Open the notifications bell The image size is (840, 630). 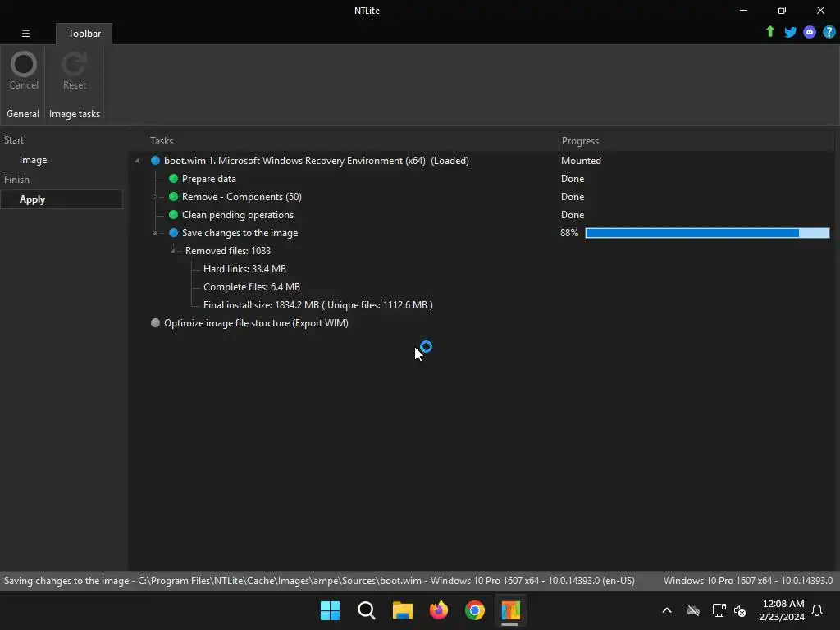tap(817, 610)
